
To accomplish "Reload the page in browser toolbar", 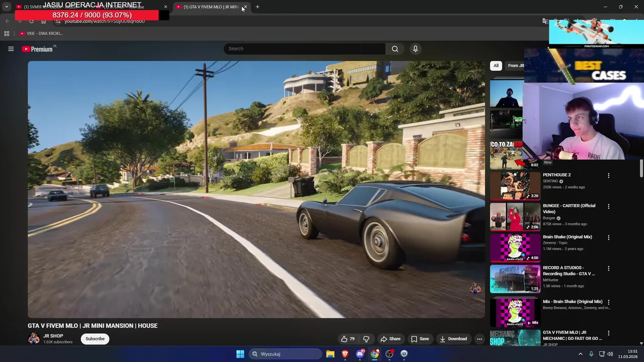I will [31, 21].
